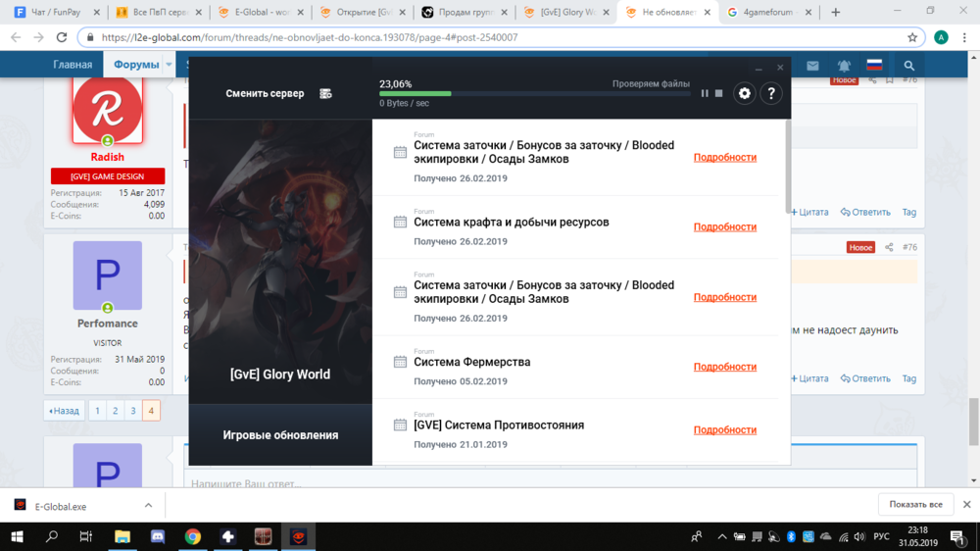Show hidden system tray icons
This screenshot has height=551, width=980.
coord(722,536)
